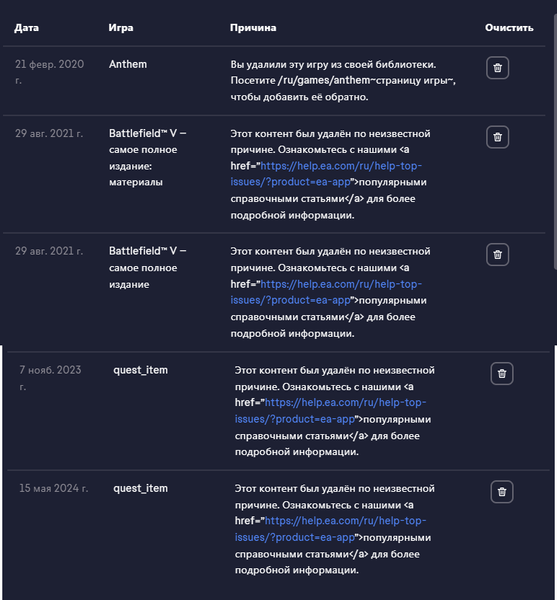Viewport: 557px width, 600px height.
Task: Select quest_item name in the 15 мая 2024 row
Action: (140, 489)
